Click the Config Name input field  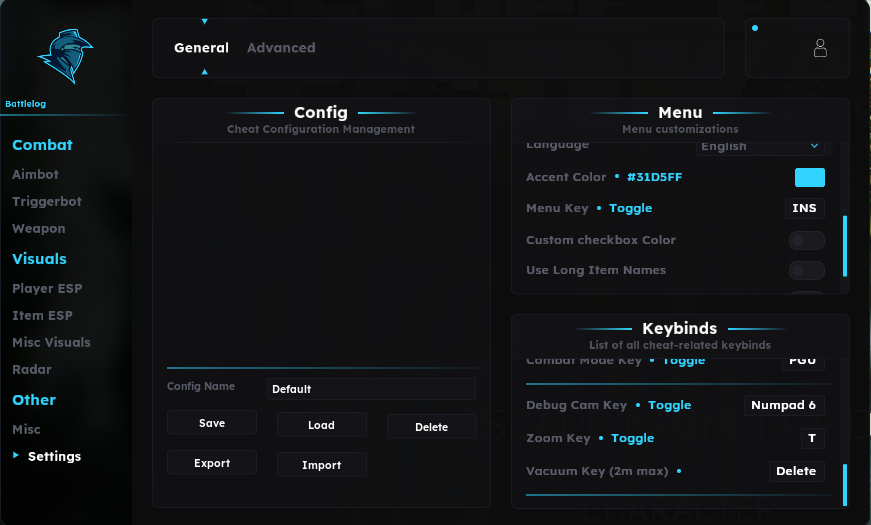(371, 389)
